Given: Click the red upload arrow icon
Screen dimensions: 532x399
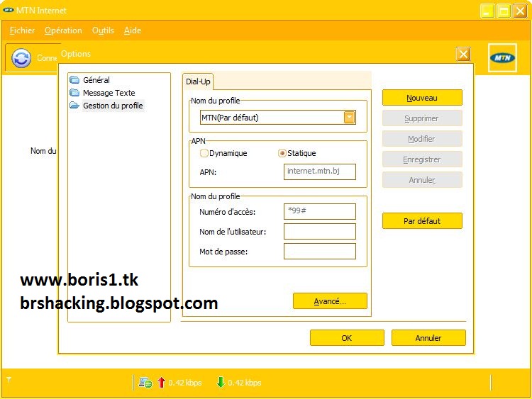Looking at the screenshot, I should tap(161, 383).
